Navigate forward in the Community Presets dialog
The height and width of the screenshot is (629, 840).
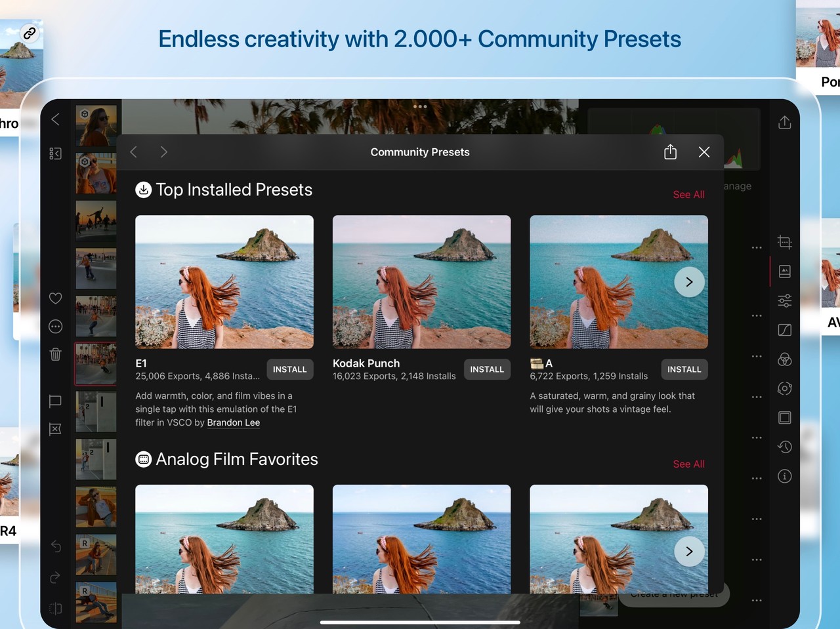pos(164,152)
